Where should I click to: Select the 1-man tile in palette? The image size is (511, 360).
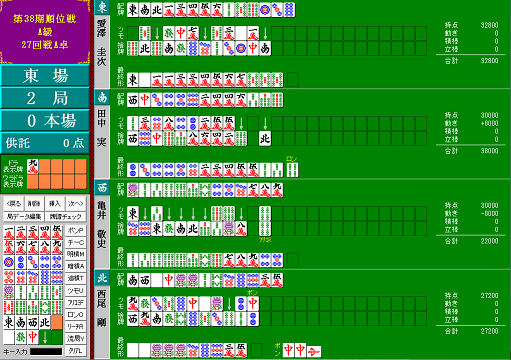click(x=9, y=232)
